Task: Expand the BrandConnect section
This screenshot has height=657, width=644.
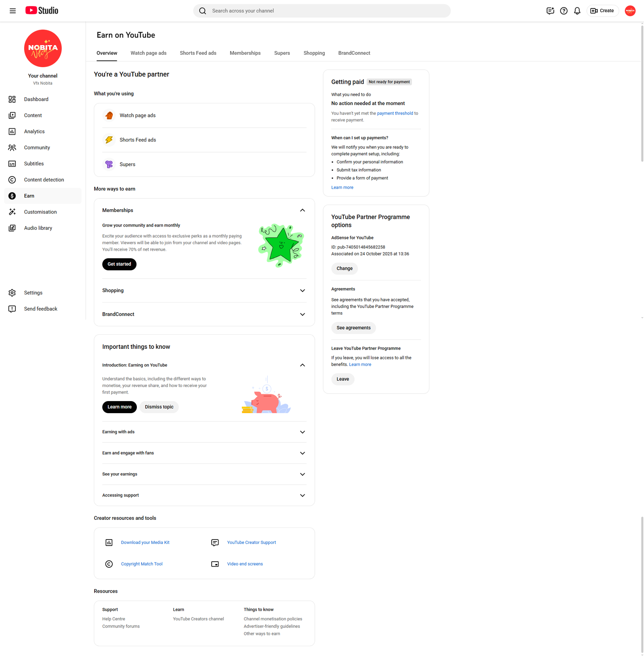Action: click(302, 314)
